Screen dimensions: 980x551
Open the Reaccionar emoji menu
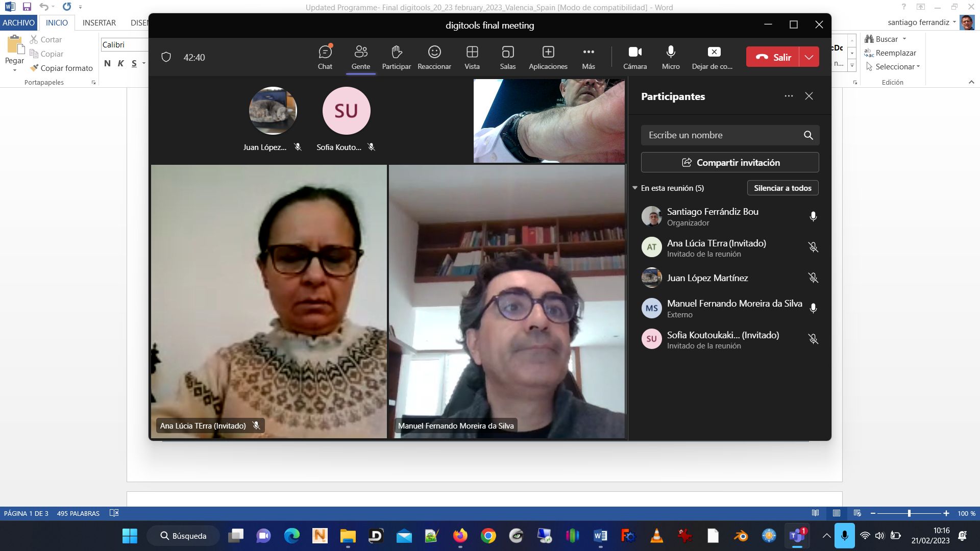[434, 57]
